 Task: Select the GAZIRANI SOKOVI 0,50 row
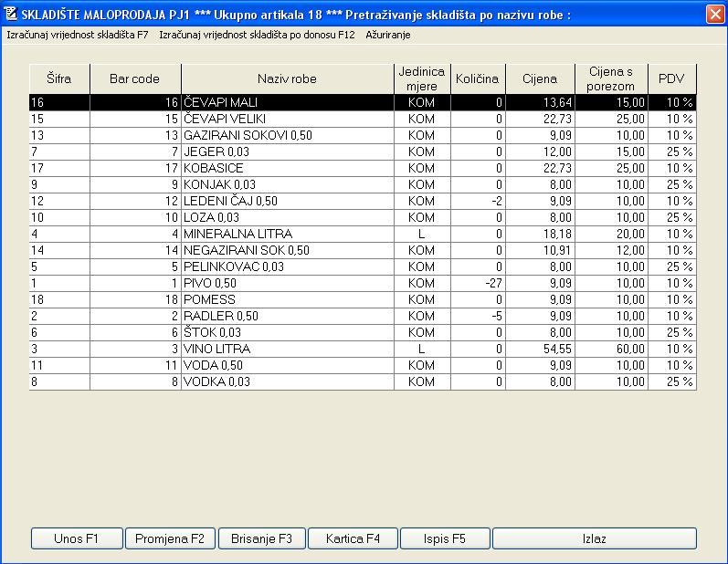(363, 135)
